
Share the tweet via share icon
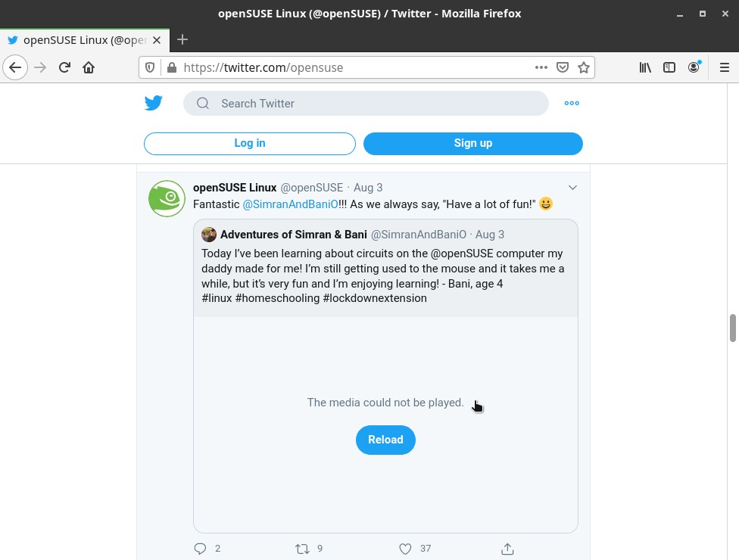(x=507, y=548)
